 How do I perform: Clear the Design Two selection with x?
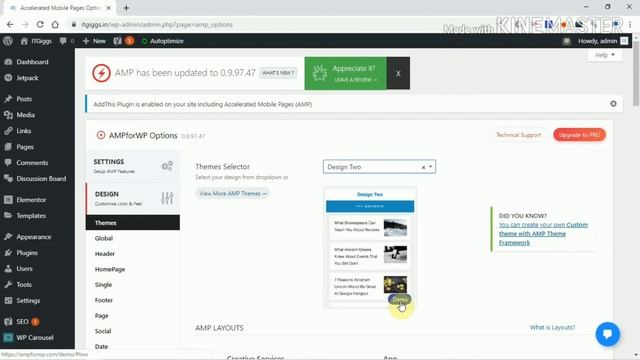(x=423, y=167)
